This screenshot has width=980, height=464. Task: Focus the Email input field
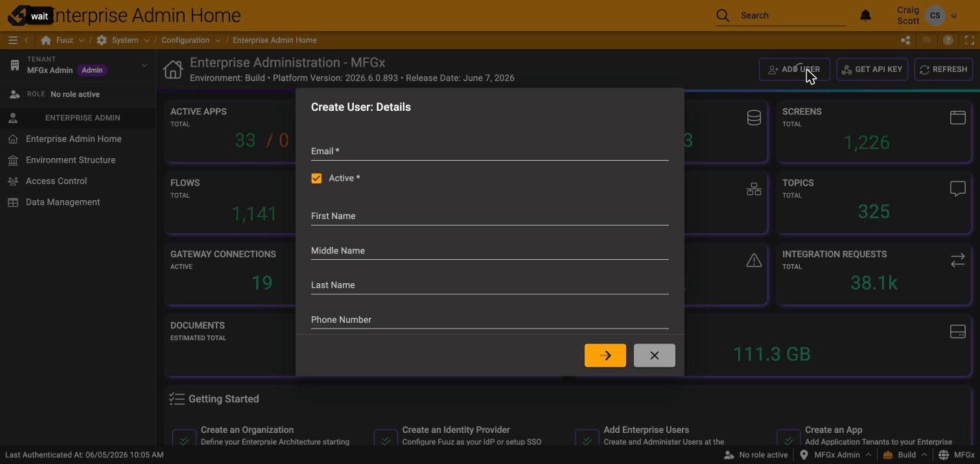pos(489,151)
